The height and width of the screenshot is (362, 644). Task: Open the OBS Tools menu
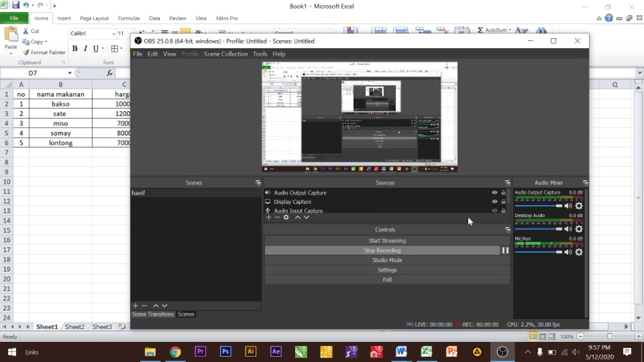[x=260, y=54]
